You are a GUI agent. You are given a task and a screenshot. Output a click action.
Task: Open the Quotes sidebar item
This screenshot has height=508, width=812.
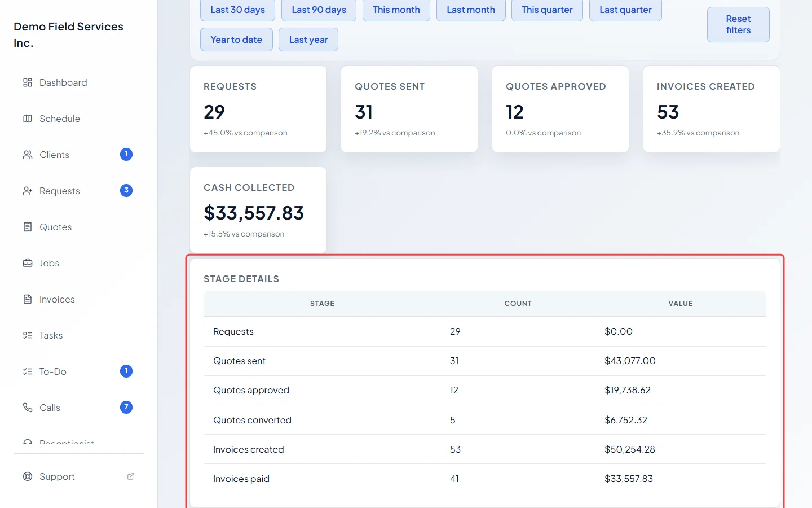point(78,227)
